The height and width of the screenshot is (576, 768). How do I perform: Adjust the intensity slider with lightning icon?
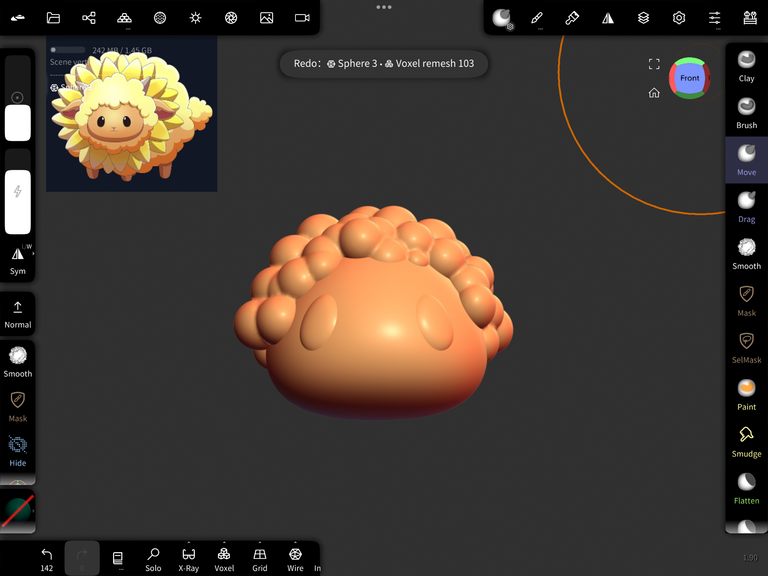click(x=18, y=192)
